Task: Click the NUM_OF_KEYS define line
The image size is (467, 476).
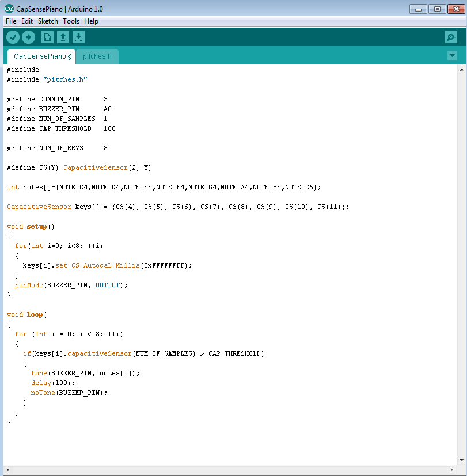Action: (x=57, y=148)
